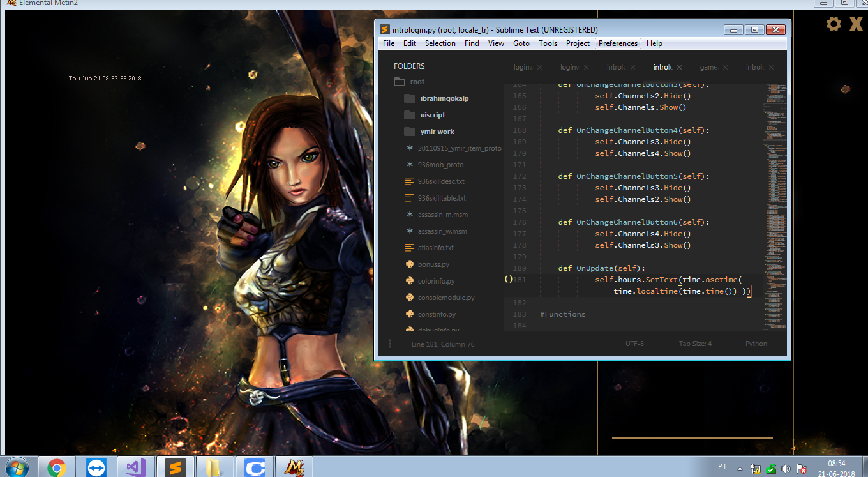Open the Windows Start orb

tap(17, 467)
